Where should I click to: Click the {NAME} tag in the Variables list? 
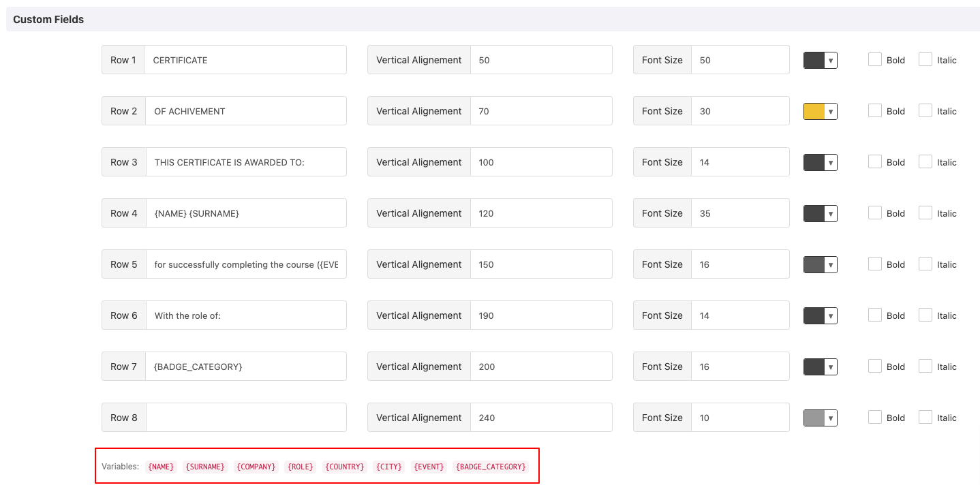click(161, 467)
